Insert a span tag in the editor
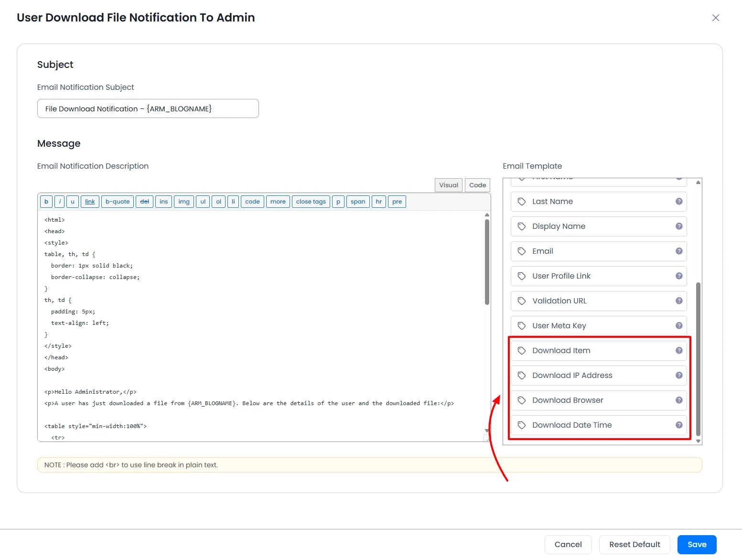742x560 pixels. (x=358, y=201)
